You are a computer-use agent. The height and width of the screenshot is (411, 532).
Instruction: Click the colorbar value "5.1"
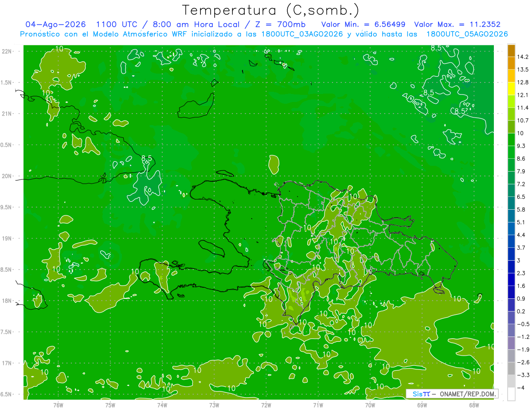[521, 223]
